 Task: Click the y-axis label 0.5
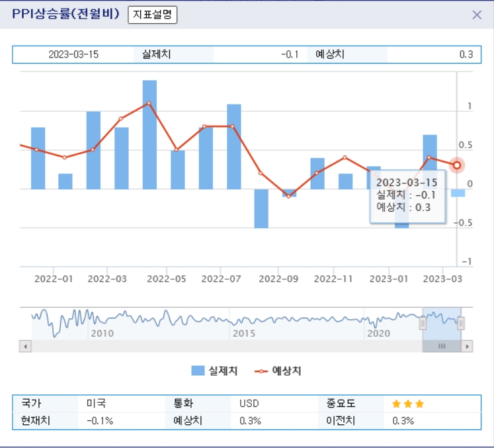466,145
